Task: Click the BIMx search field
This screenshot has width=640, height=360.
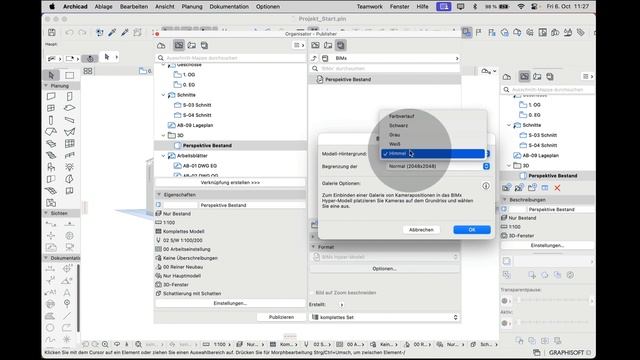Action: [385, 69]
